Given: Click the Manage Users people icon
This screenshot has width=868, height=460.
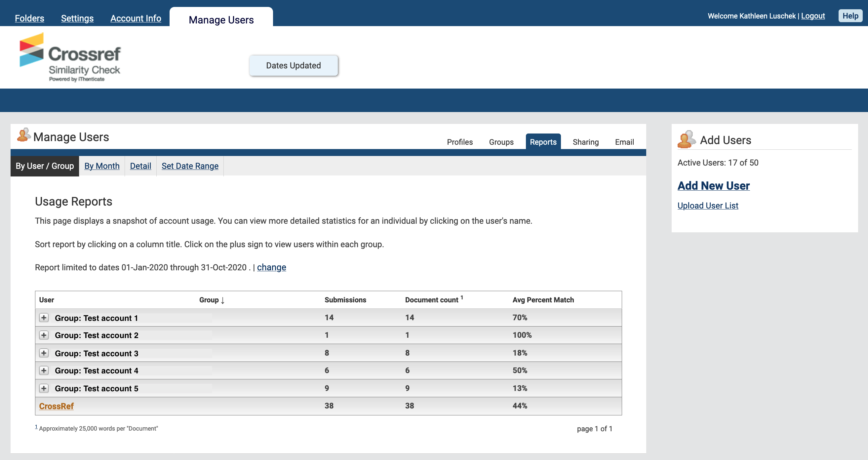Looking at the screenshot, I should point(23,135).
